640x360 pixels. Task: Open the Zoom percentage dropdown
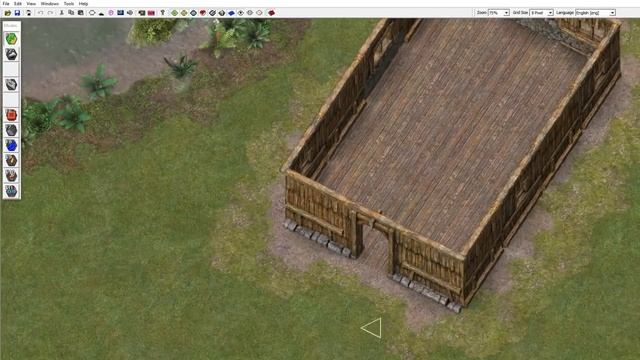click(499, 13)
